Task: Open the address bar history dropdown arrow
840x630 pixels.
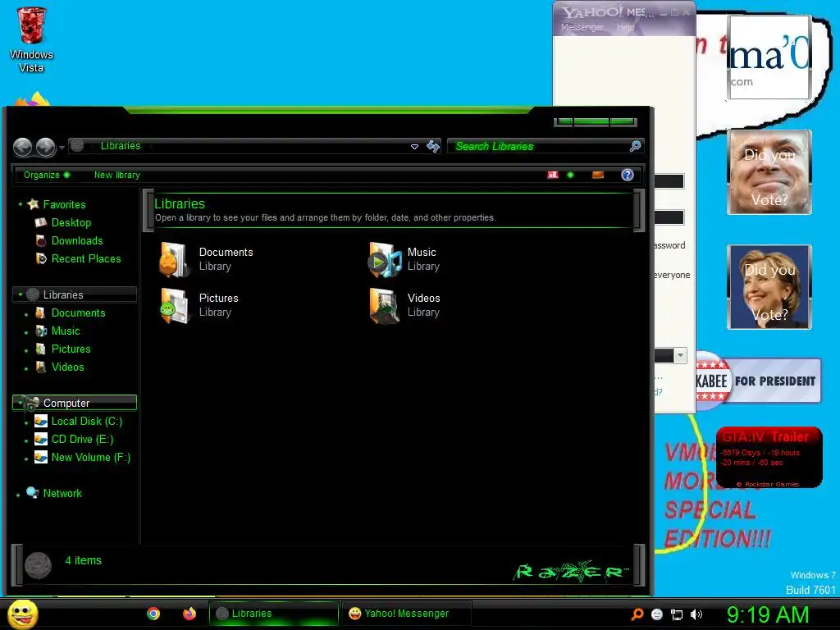Action: [x=414, y=146]
